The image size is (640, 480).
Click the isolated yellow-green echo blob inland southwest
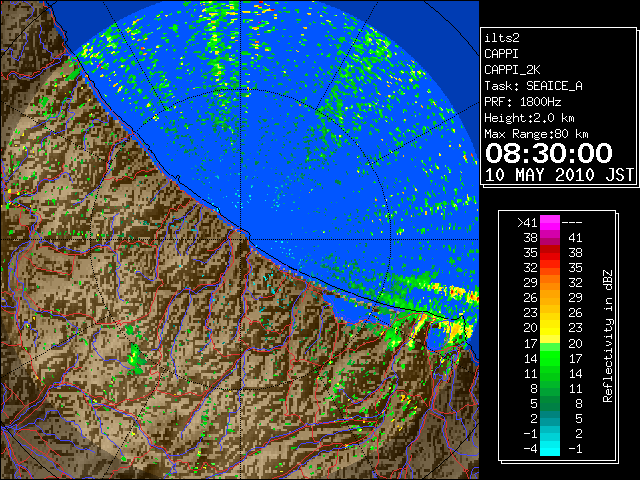click(x=136, y=360)
